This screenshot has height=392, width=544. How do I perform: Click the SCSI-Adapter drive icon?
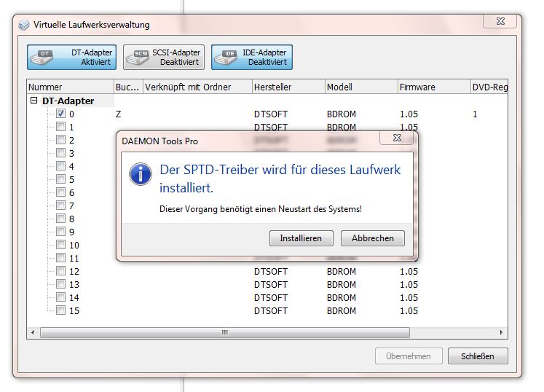point(138,58)
